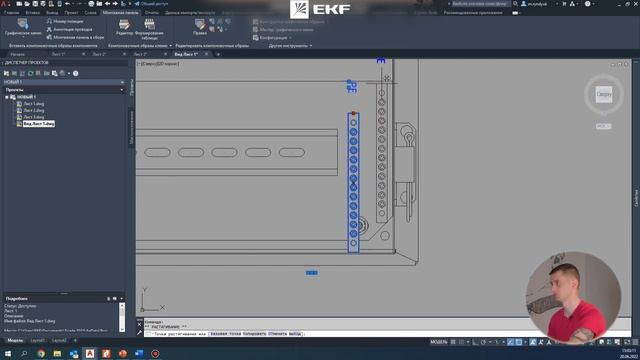Toggle the grid display in status bar
The image size is (640, 360).
tap(453, 342)
